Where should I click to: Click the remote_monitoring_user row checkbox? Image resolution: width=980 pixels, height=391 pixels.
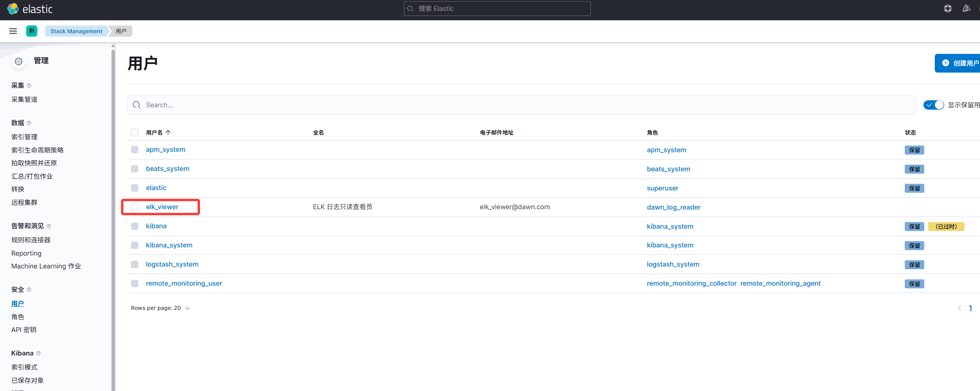click(135, 283)
